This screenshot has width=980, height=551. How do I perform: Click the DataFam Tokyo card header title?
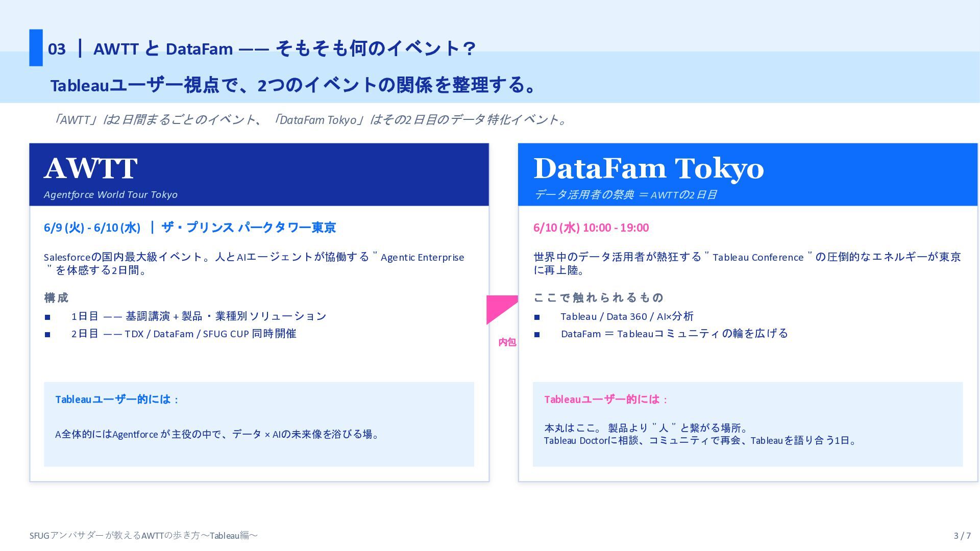(649, 169)
